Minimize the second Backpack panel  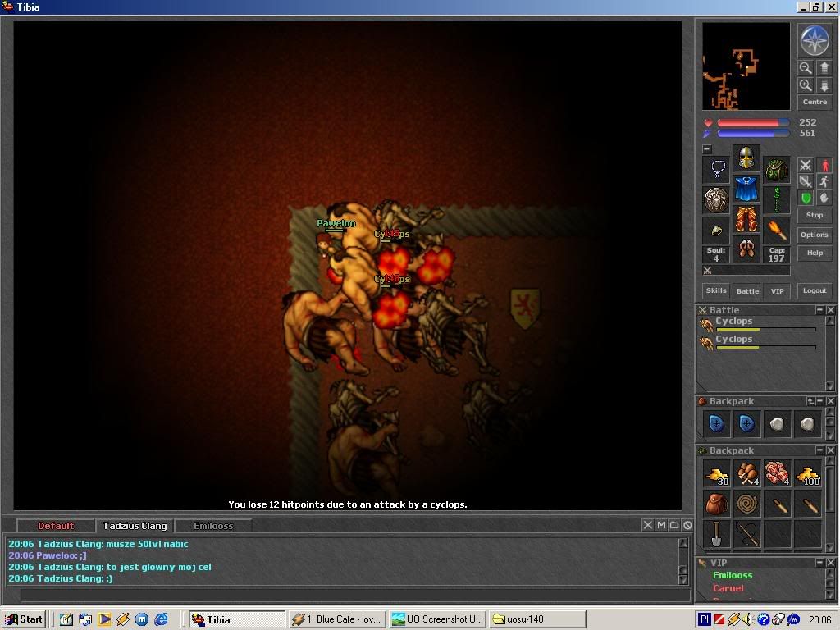[x=819, y=450]
